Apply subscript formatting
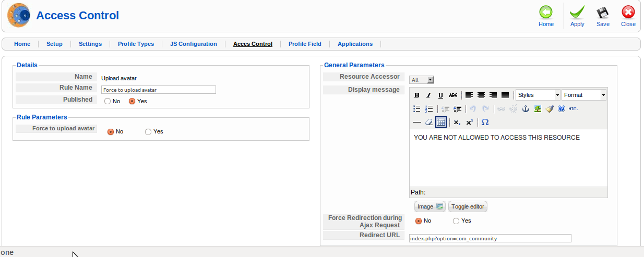Screen dimensions: 644x257 457,123
